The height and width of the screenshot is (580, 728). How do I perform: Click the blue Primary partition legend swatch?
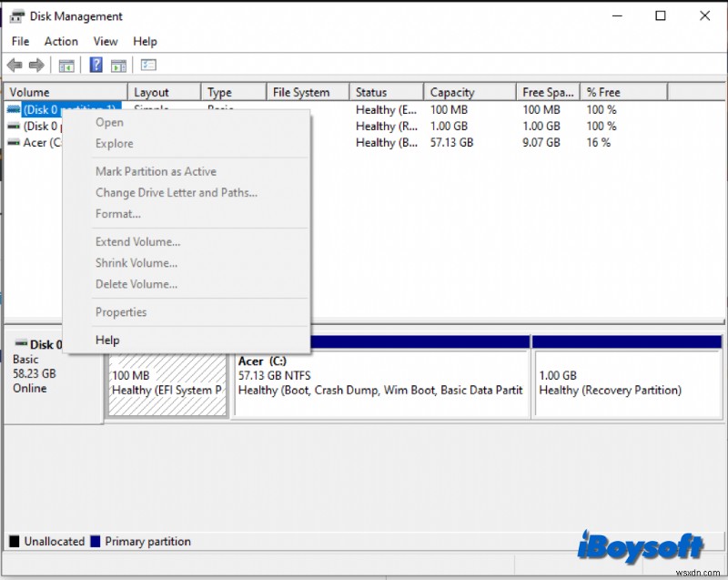tap(96, 541)
